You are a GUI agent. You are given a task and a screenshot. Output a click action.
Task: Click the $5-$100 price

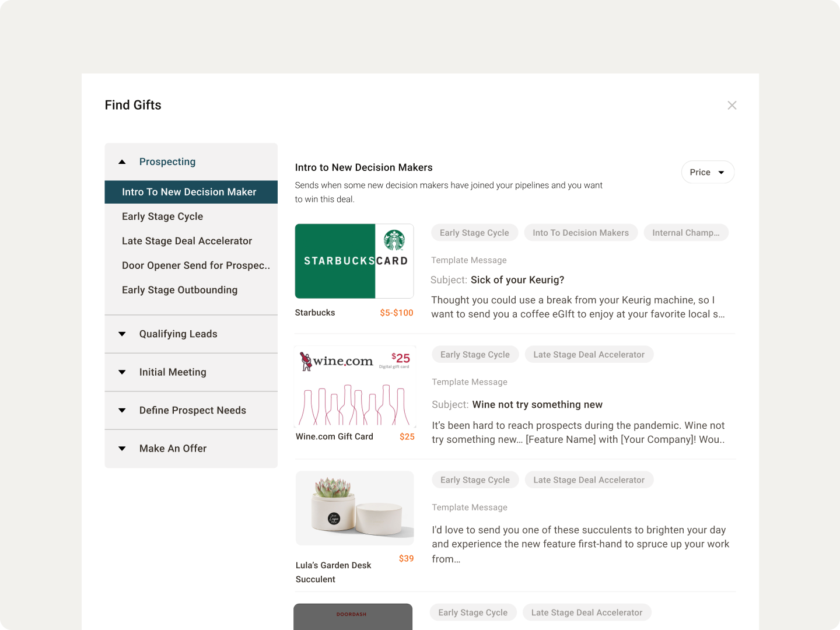tap(397, 313)
